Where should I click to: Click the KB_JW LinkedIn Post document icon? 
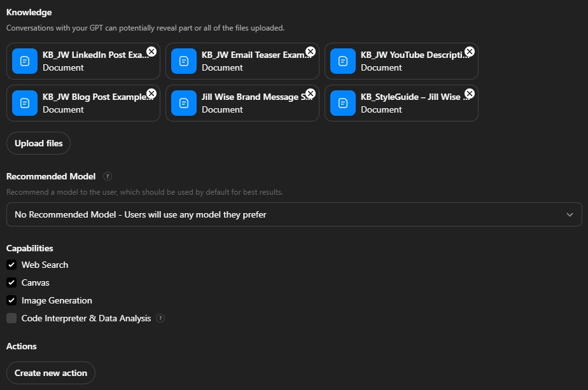pos(25,61)
